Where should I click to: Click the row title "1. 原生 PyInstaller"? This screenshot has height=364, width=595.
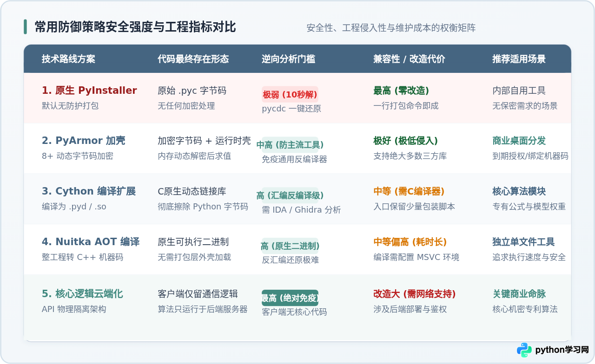(x=89, y=91)
